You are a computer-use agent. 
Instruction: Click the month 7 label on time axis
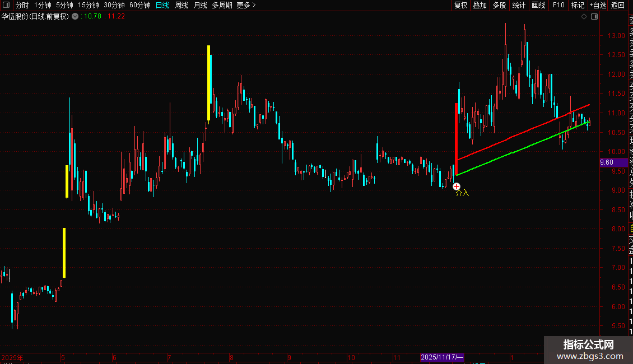169,357
